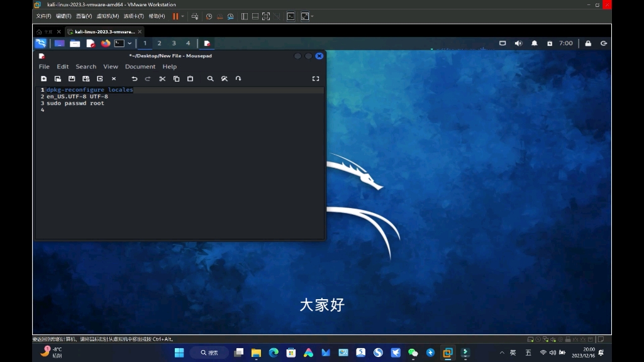Enter VMware full screen mode
644x362 pixels.
[x=266, y=16]
